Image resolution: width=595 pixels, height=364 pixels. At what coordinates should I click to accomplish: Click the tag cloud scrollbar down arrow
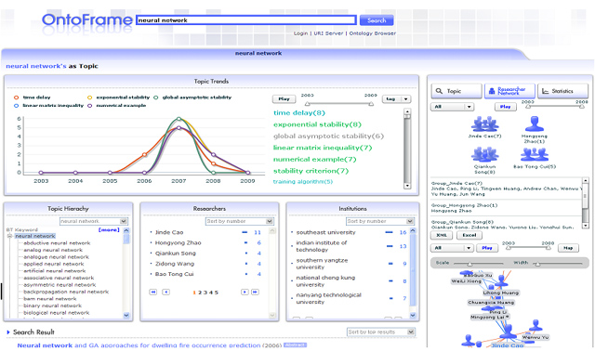[x=407, y=186]
